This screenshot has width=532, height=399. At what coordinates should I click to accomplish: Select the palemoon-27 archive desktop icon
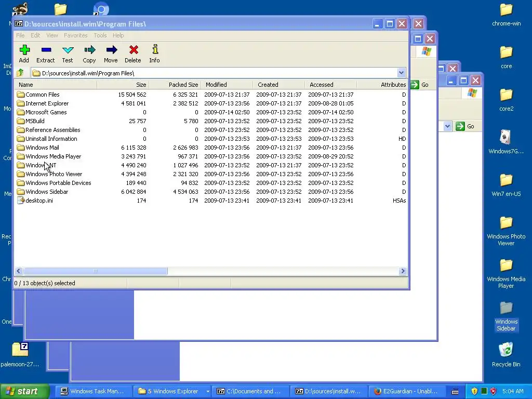(x=20, y=350)
